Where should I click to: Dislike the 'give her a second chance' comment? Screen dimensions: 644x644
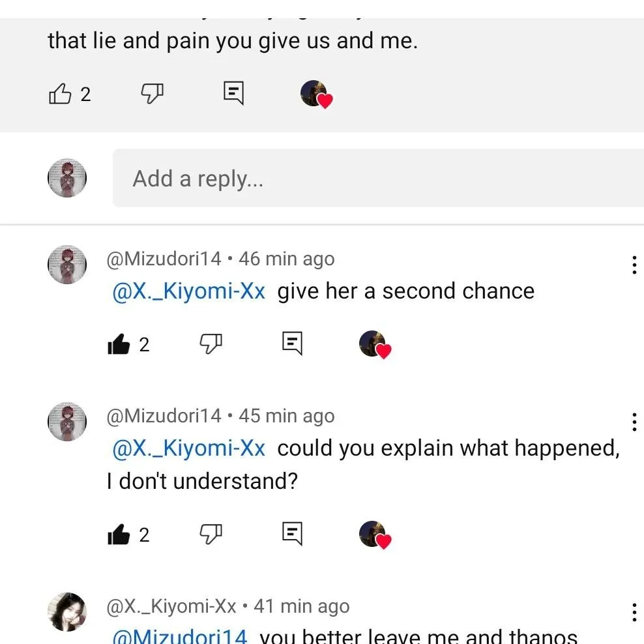click(x=211, y=344)
